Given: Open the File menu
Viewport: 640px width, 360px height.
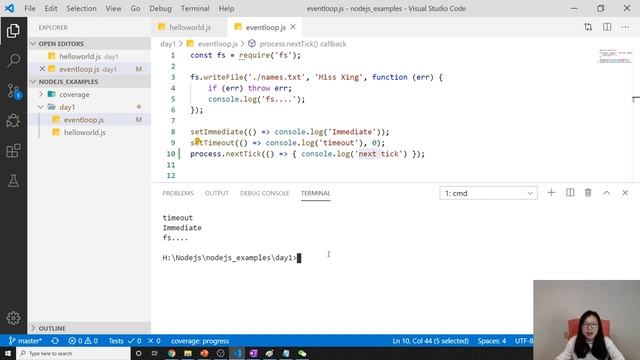Looking at the screenshot, I should click(30, 8).
